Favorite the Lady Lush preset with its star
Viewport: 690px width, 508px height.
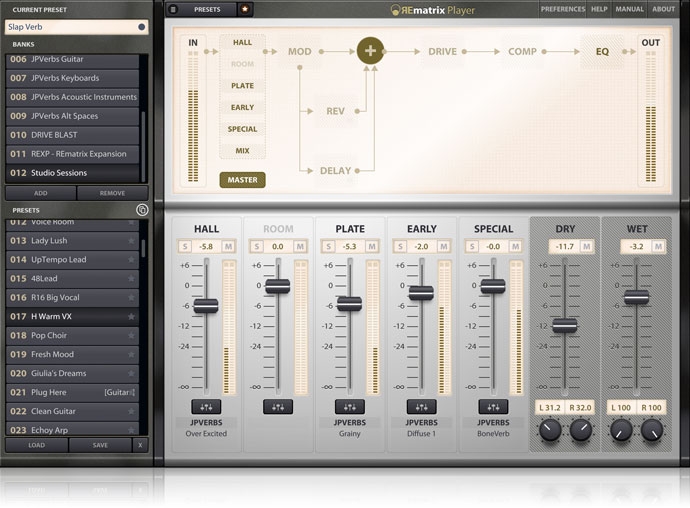131,241
